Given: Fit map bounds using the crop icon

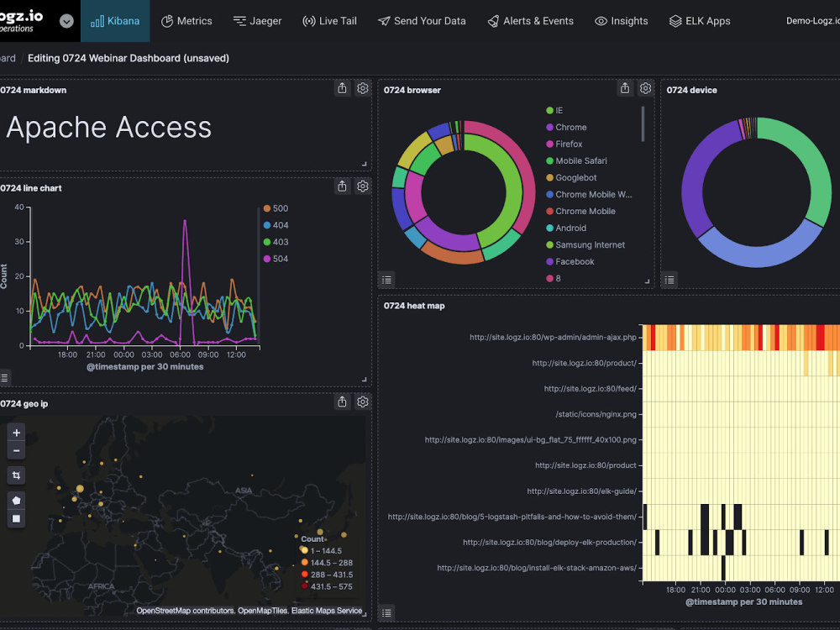Looking at the screenshot, I should tap(16, 475).
